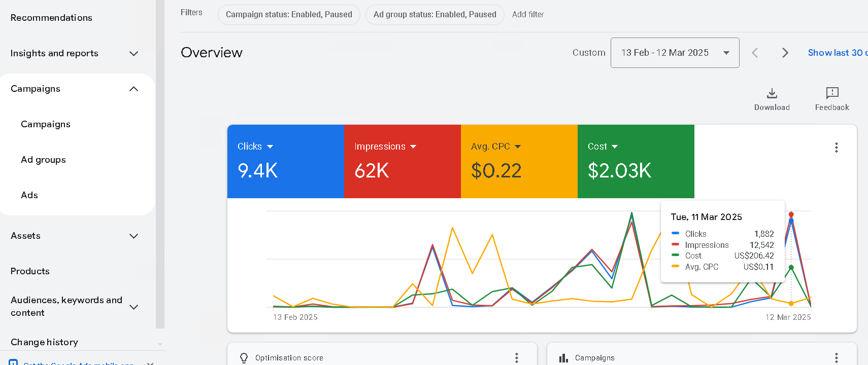Select the red Impressions metric tile
This screenshot has height=365, width=868.
coord(403,161)
